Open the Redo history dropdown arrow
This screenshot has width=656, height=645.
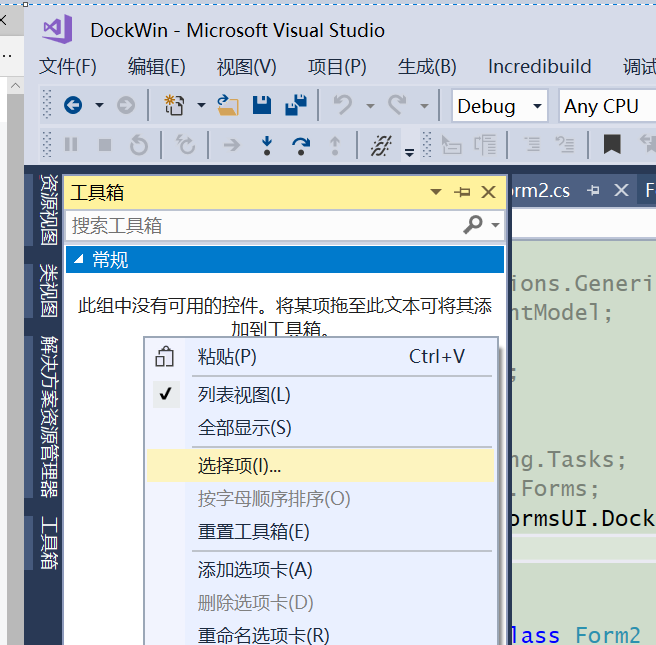[424, 106]
